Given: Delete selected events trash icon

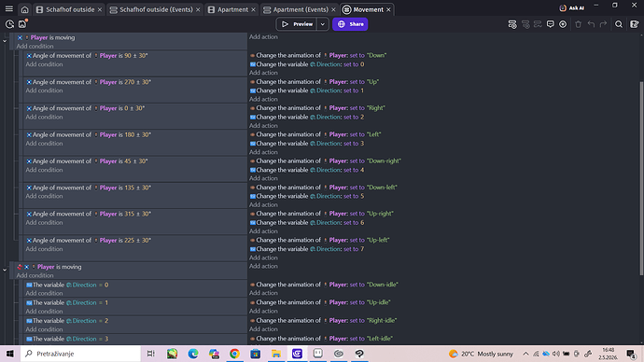Looking at the screenshot, I should [x=579, y=24].
